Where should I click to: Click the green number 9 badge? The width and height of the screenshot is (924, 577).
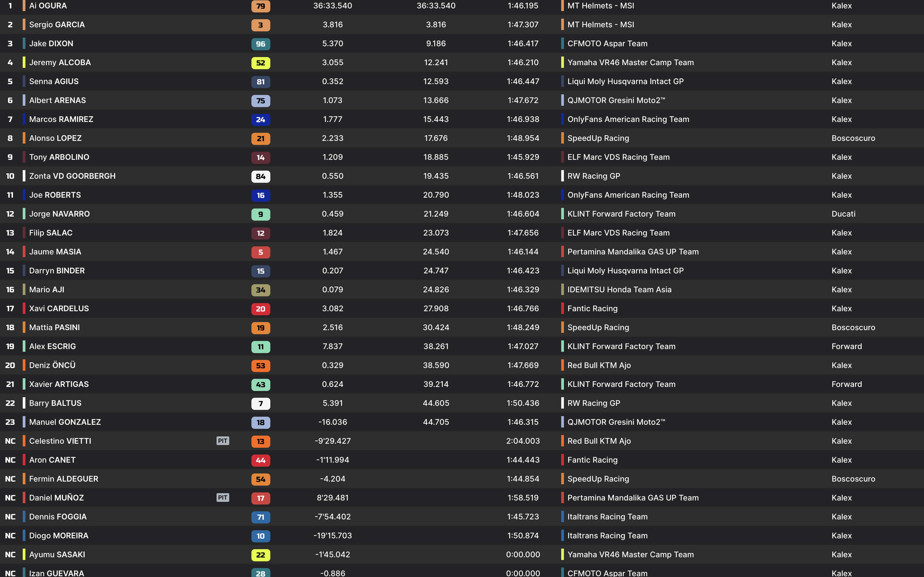coord(261,214)
